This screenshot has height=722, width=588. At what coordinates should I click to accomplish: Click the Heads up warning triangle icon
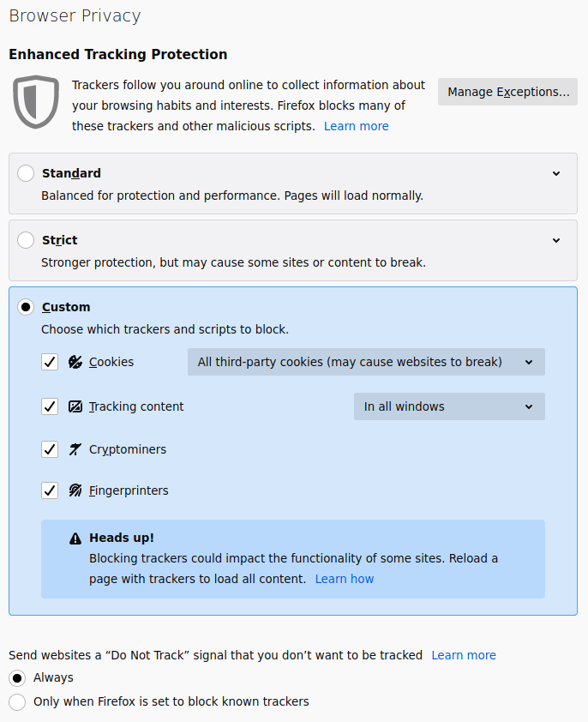click(75, 538)
